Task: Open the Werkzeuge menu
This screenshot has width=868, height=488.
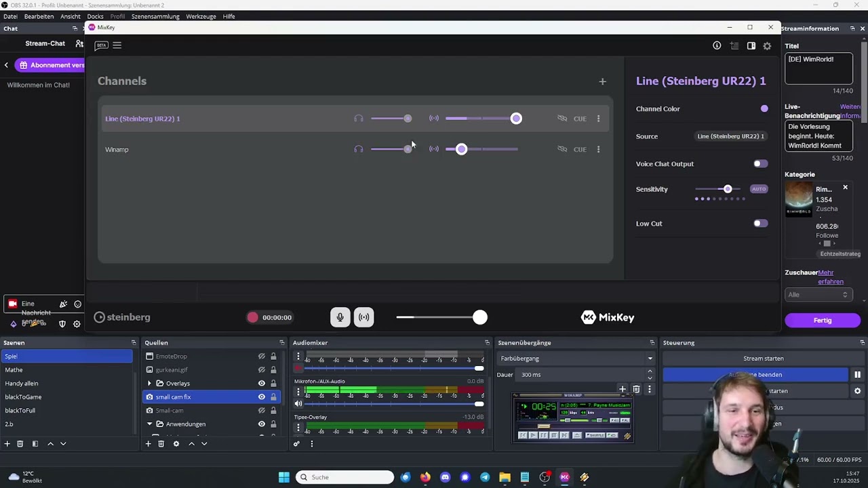Action: (x=201, y=16)
